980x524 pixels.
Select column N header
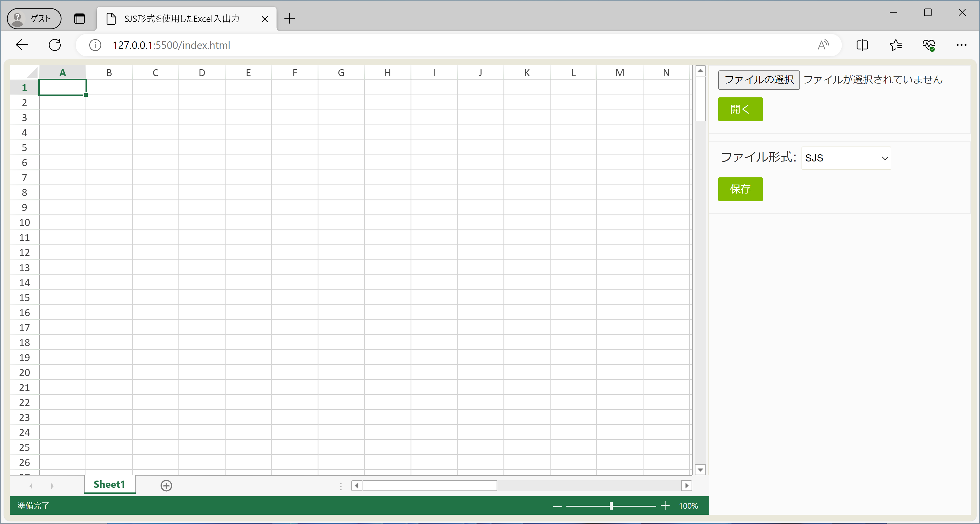click(x=666, y=73)
